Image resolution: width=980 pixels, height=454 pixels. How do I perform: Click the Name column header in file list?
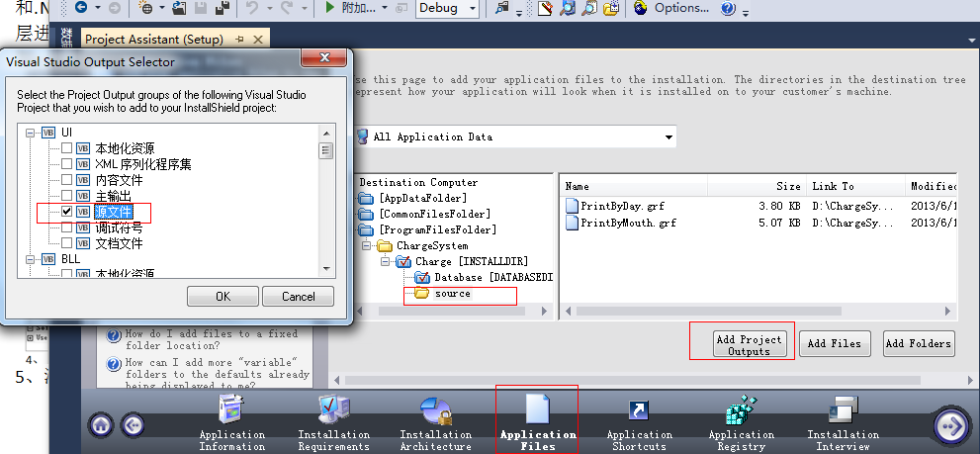click(x=634, y=186)
